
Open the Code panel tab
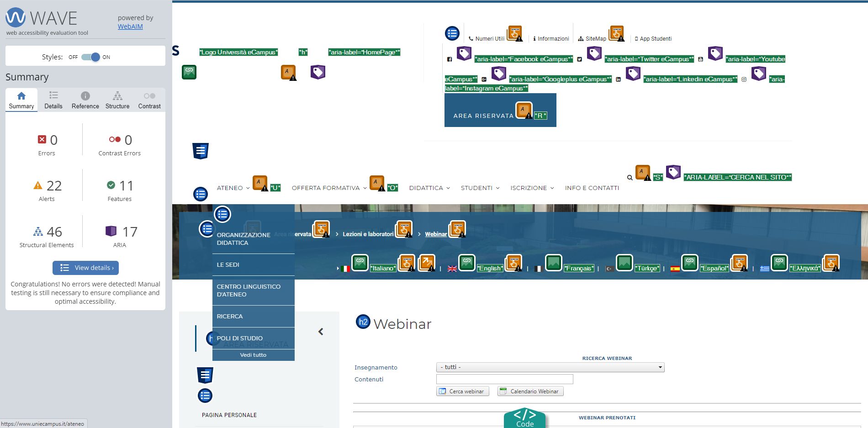[x=525, y=418]
